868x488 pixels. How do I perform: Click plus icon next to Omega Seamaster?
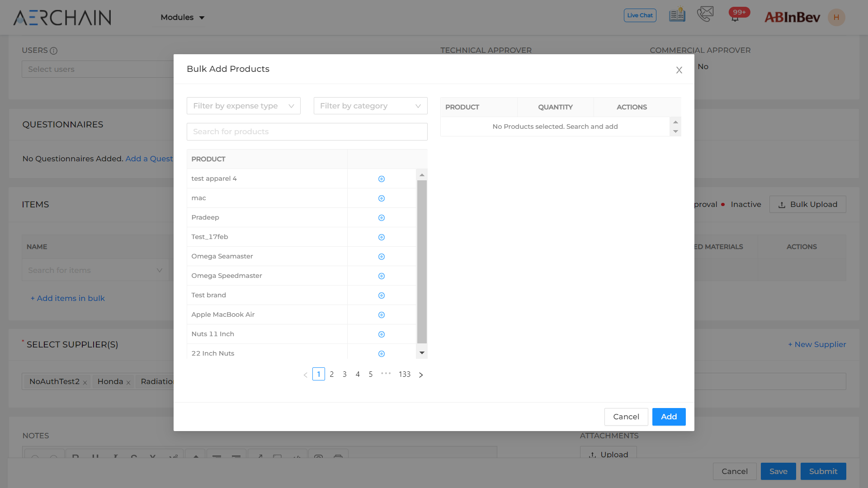click(x=382, y=257)
